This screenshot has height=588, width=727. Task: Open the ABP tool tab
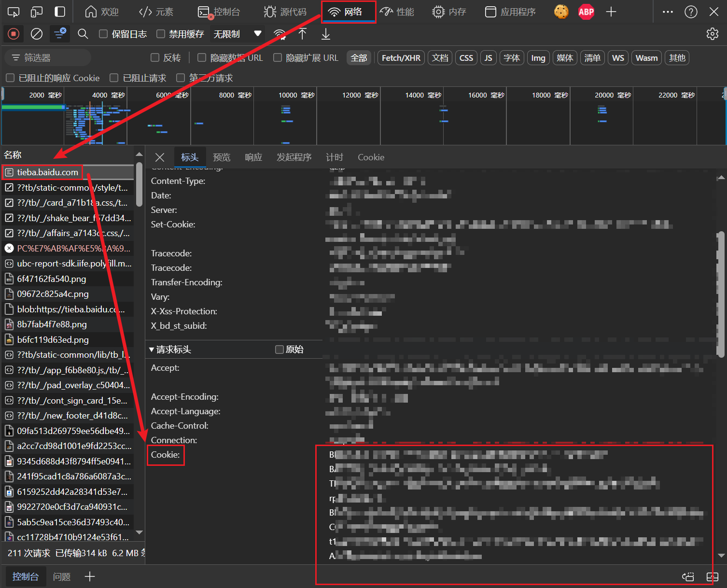(586, 12)
